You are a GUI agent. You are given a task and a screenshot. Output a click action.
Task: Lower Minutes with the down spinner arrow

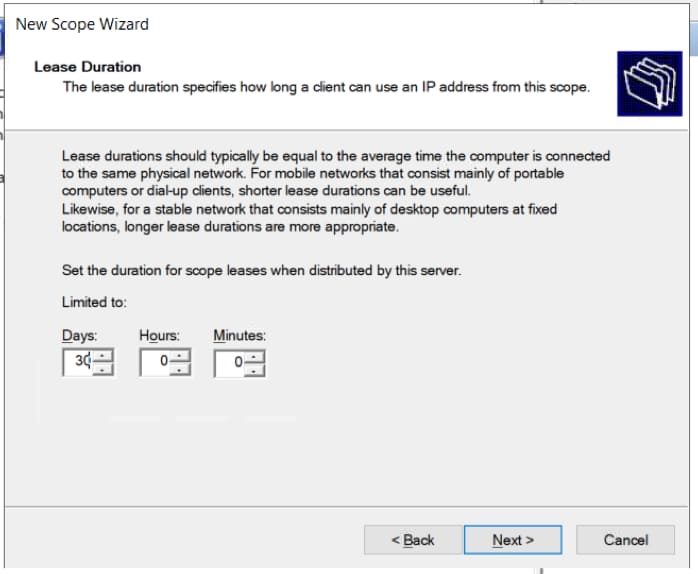256,369
